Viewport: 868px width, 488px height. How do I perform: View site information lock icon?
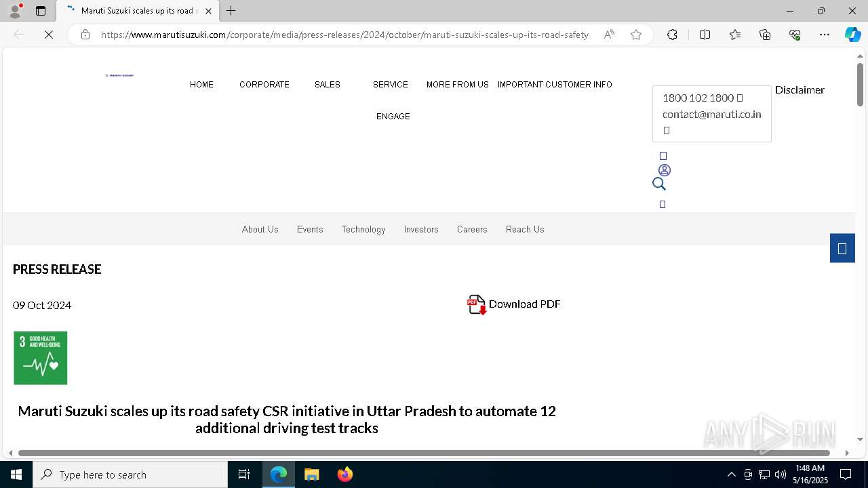coord(85,35)
